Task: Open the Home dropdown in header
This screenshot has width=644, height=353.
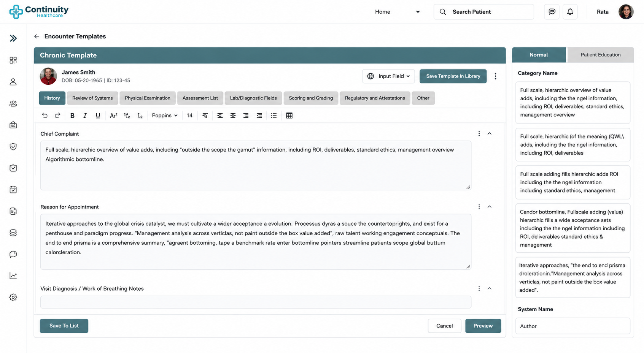Action: [397, 12]
